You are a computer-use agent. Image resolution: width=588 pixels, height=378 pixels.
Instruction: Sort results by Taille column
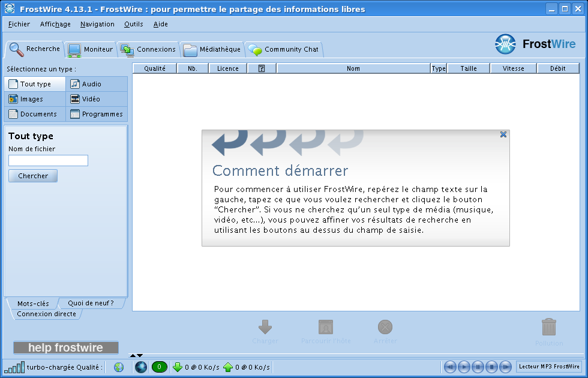point(469,68)
